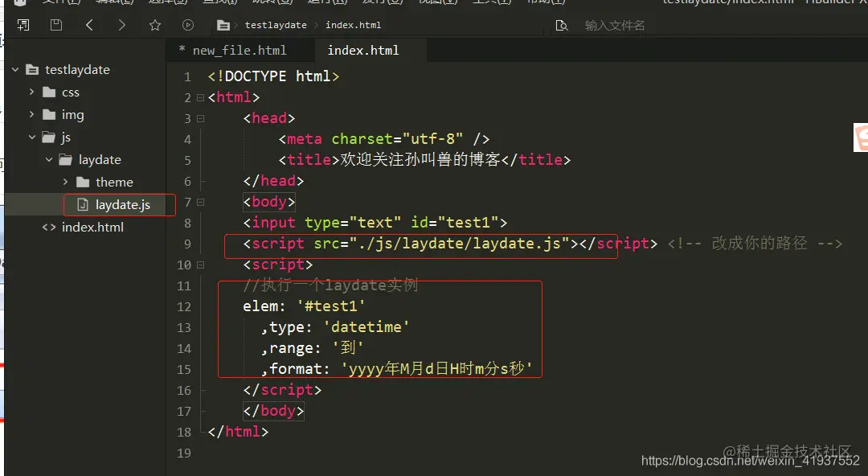
Task: Expand the img folder chevron
Action: 32,115
